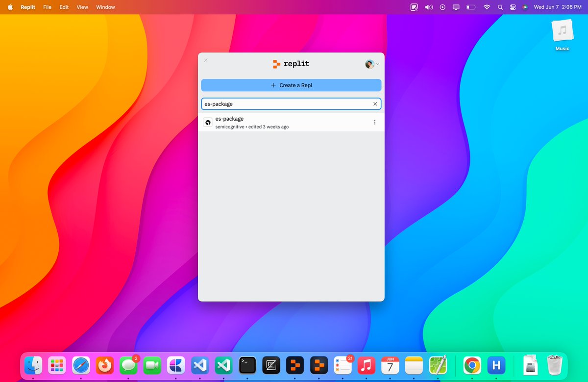Image resolution: width=588 pixels, height=382 pixels.
Task: Open the volume control in menu bar
Action: pyautogui.click(x=429, y=7)
